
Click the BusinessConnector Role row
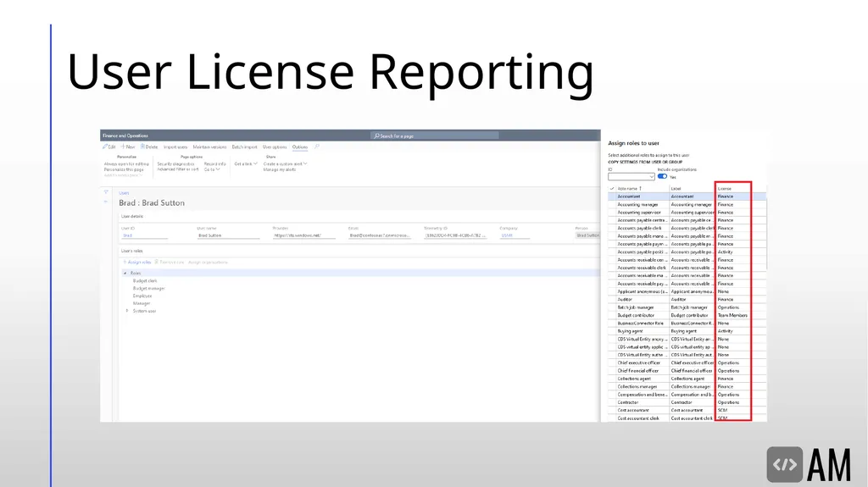[687, 324]
